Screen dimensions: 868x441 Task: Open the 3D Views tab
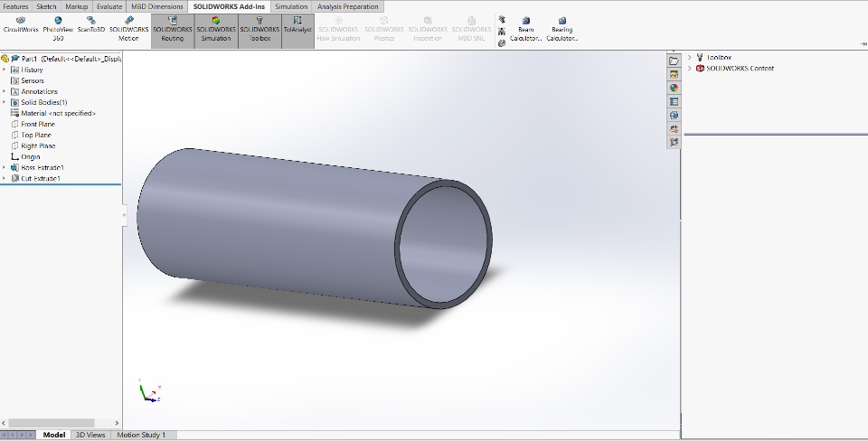click(90, 435)
